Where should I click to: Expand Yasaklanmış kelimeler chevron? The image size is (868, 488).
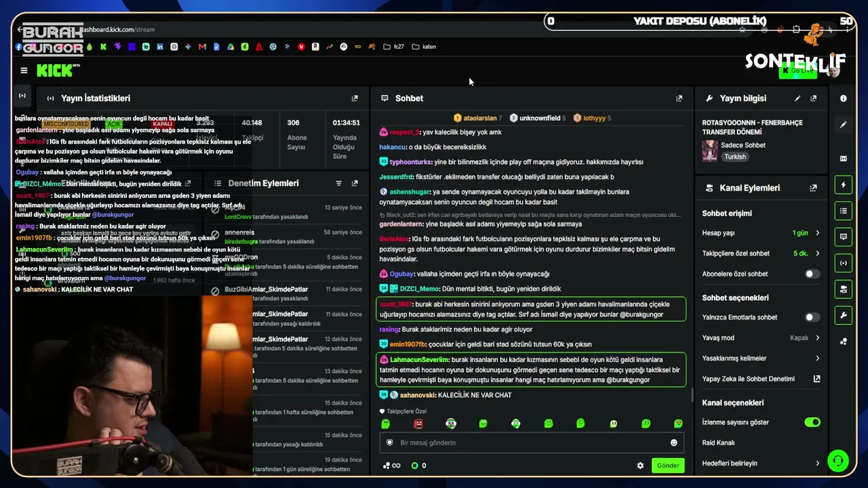point(817,358)
